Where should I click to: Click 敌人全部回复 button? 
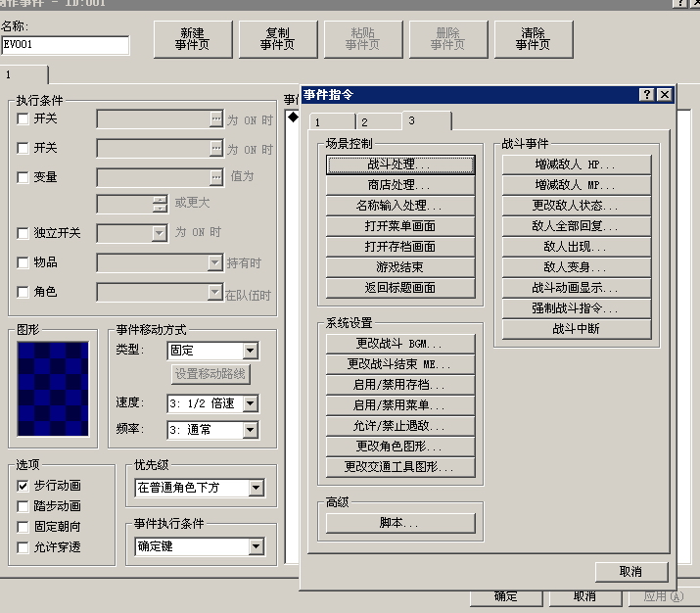(x=577, y=226)
